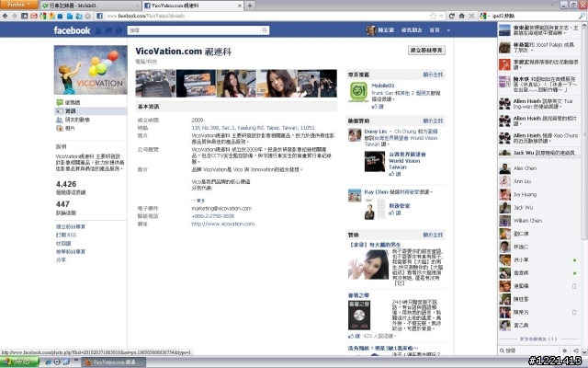588x368 pixels.
Task: Open chat settings gear icon
Action: click(564, 351)
